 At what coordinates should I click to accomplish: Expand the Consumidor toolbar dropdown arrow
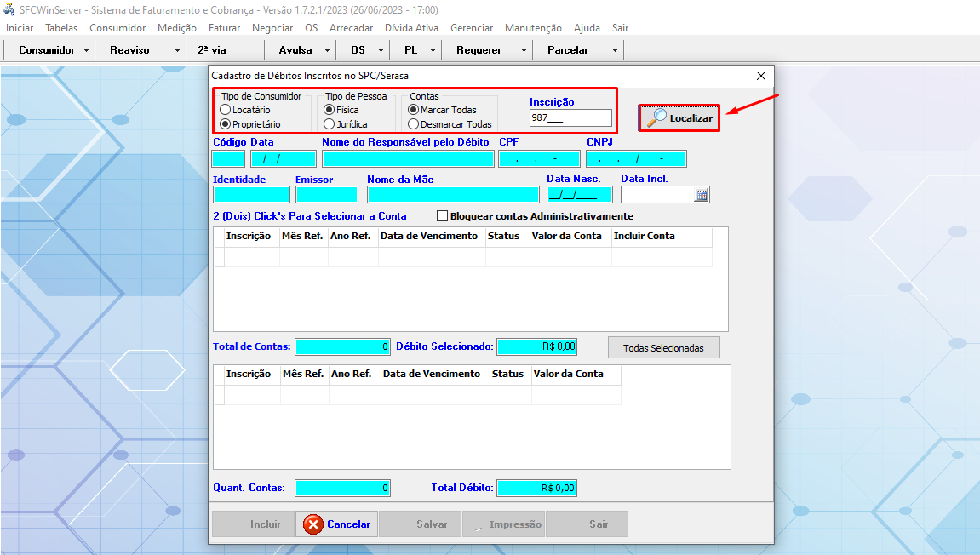[x=87, y=50]
